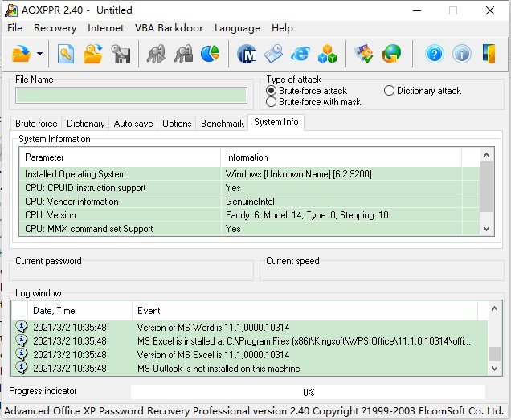Click 'Windows [Unknown Name] [6.2.9200]' cell
Screen dimensions: 511x420
pyautogui.click(x=299, y=174)
